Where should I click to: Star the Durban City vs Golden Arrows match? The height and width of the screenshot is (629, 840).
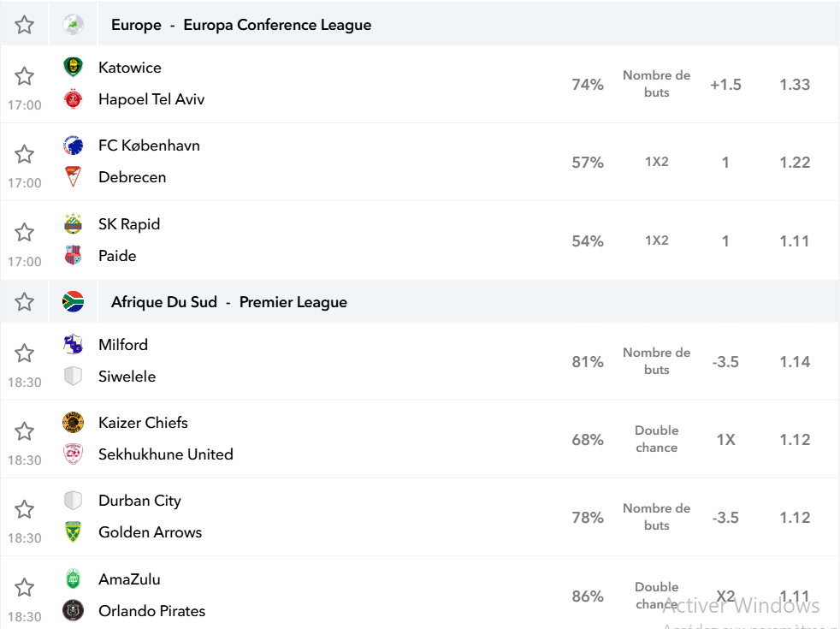(x=24, y=509)
